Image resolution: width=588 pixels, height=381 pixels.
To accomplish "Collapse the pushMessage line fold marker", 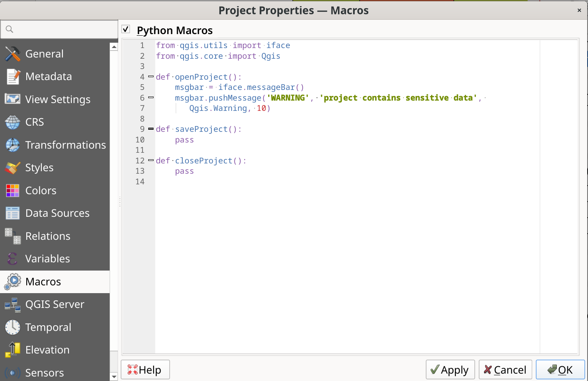I will (x=151, y=98).
